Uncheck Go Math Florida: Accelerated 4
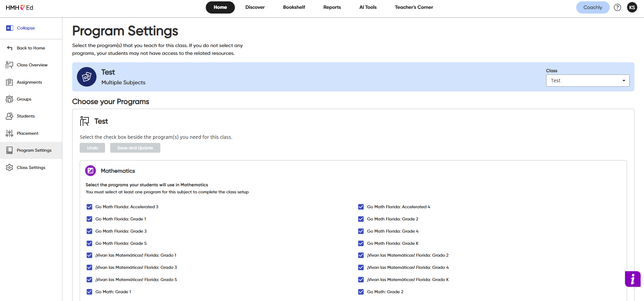Screen dimensions: 644x301 point(361,207)
